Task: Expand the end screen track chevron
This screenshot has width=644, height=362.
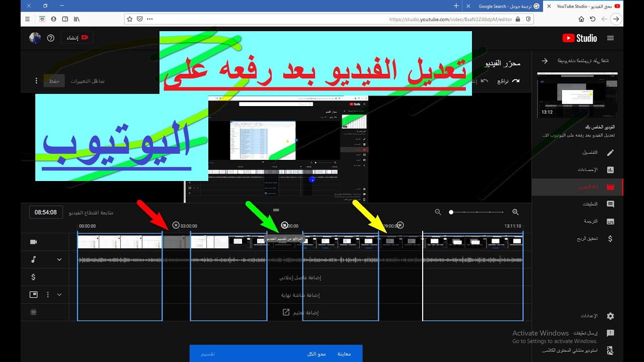Action: [x=59, y=295]
